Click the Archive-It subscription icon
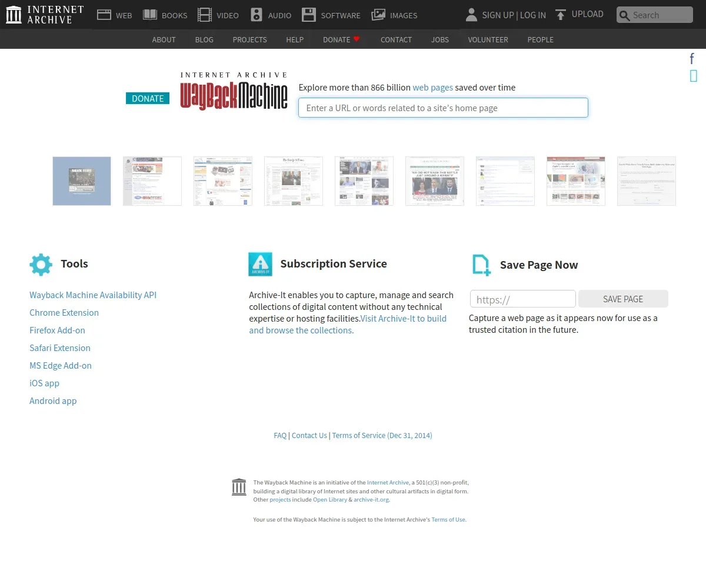Viewport: 706px width, 588px height. [260, 264]
